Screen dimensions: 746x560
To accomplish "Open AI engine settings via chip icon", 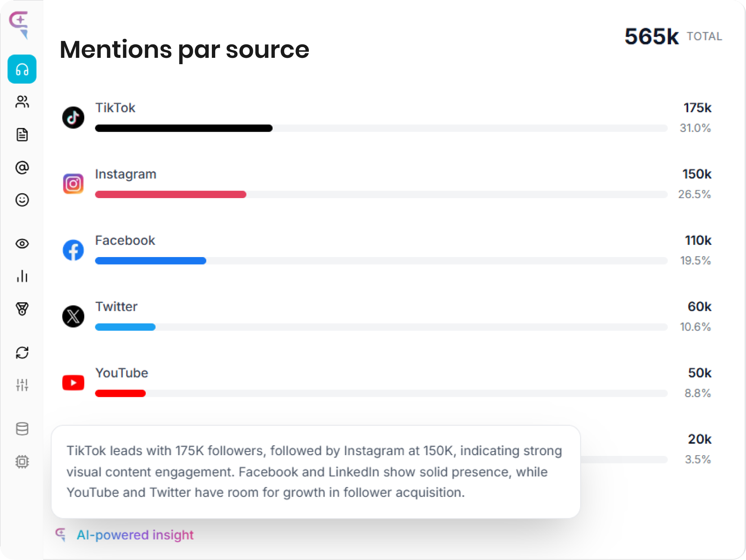I will coord(22,461).
